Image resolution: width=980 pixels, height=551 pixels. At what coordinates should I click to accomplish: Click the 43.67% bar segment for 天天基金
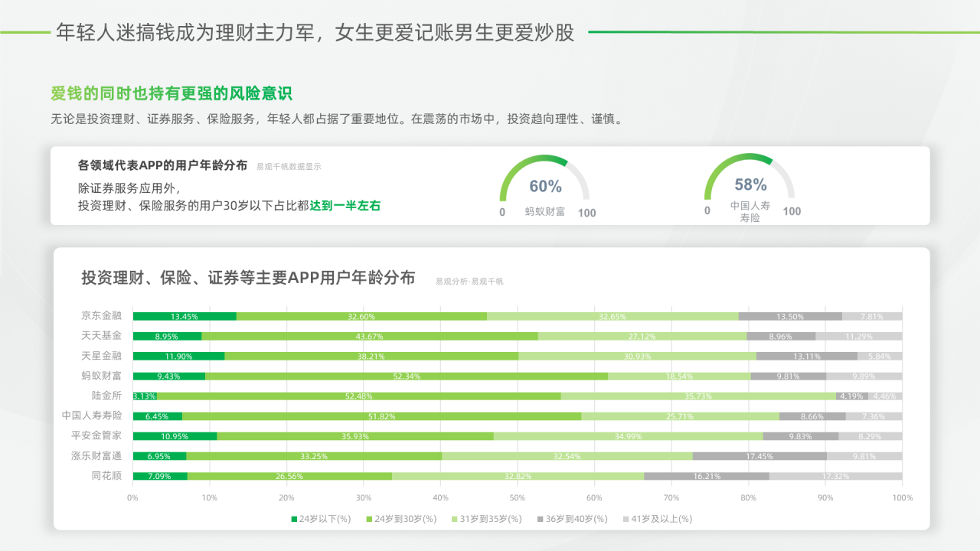[370, 336]
